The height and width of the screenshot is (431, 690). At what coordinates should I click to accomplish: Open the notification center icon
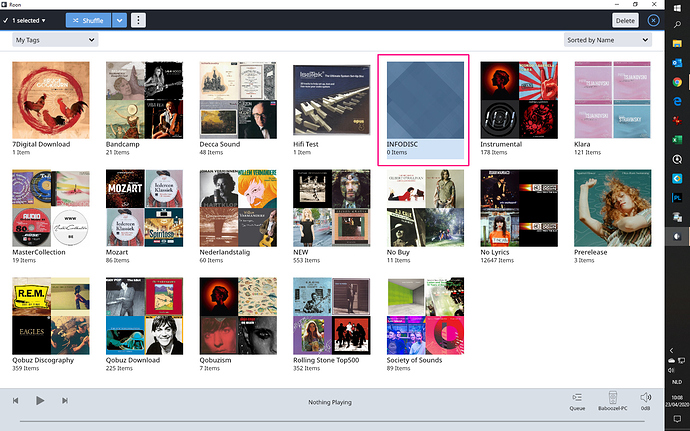click(x=677, y=418)
